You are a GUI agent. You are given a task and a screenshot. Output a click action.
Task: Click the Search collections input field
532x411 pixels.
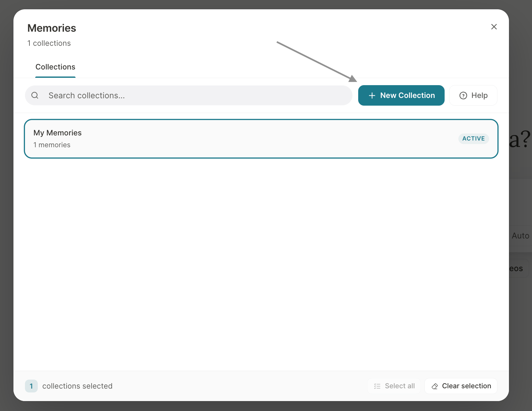pos(189,95)
